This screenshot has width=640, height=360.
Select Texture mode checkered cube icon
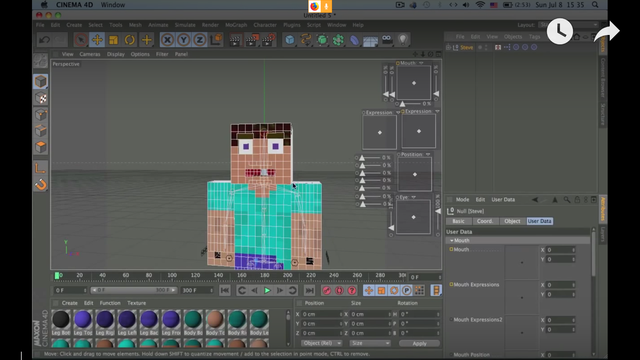click(40, 98)
